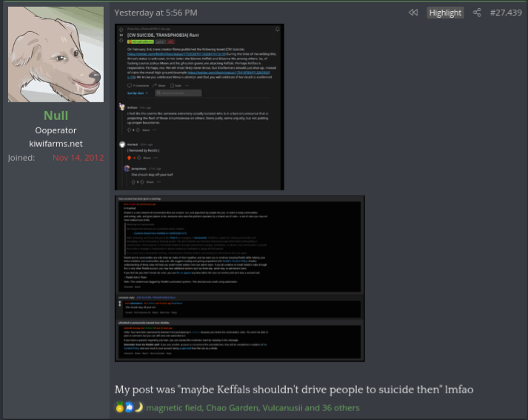Click the crescent moon reaction icon

point(138,407)
